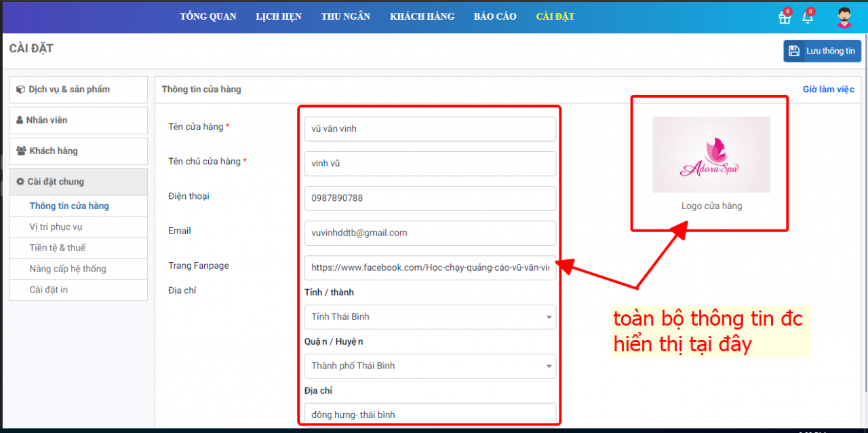Select Vị trí phục vụ in sidebar
This screenshot has width=868, height=433.
(x=56, y=227)
